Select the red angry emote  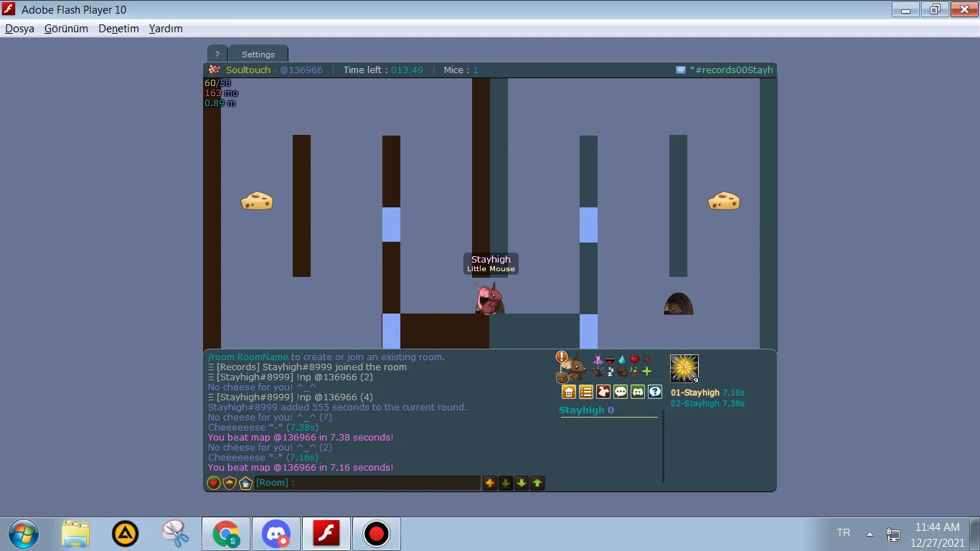tap(646, 359)
